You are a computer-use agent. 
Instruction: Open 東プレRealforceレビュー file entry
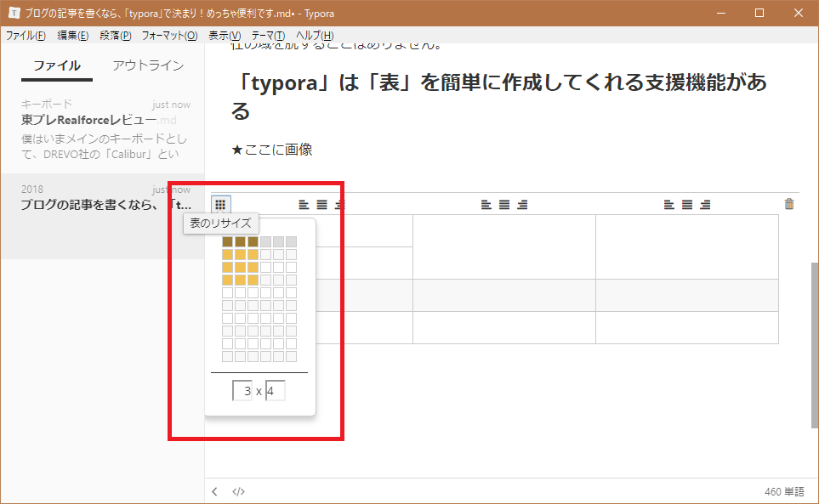(102, 130)
